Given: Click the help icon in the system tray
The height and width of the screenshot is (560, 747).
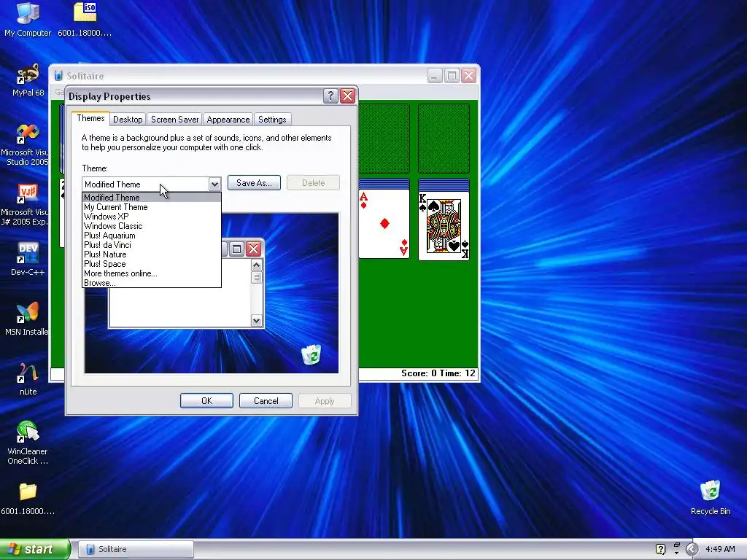Looking at the screenshot, I should click(x=660, y=549).
